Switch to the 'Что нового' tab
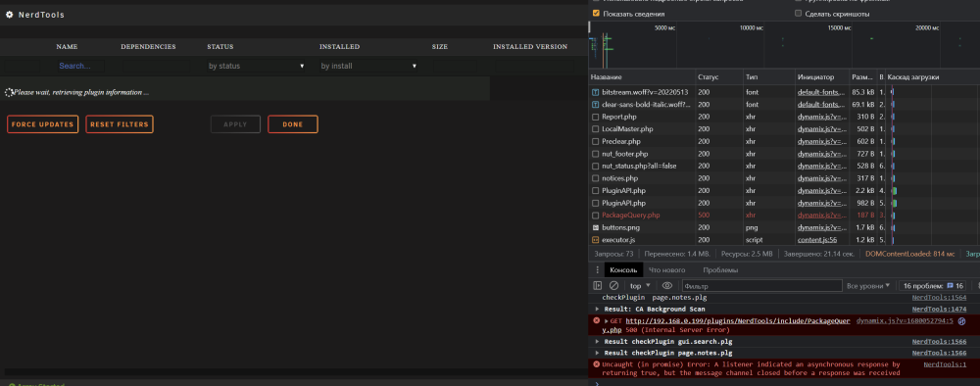This screenshot has height=386, width=980. tap(666, 269)
